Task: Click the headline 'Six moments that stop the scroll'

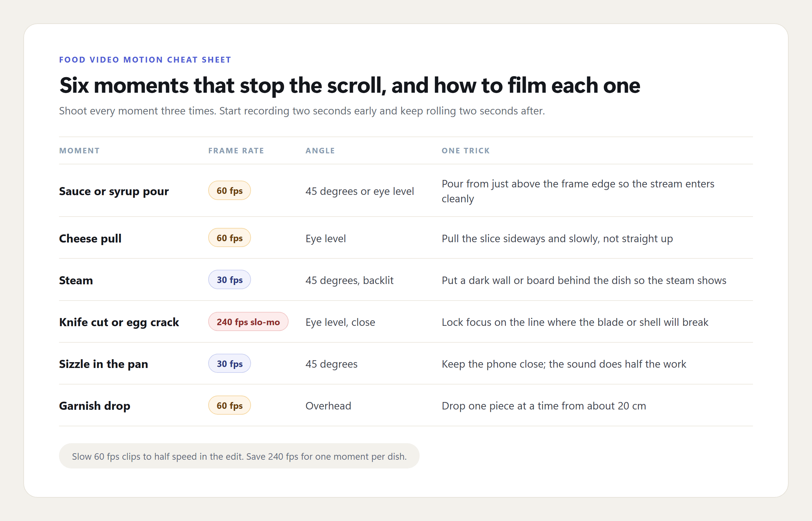Action: tap(350, 85)
